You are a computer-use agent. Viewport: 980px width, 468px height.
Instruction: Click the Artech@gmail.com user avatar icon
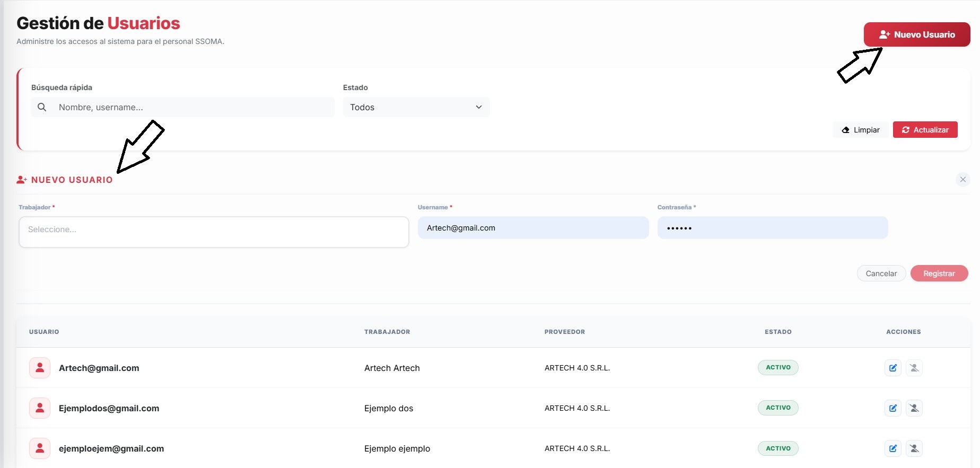pos(40,368)
